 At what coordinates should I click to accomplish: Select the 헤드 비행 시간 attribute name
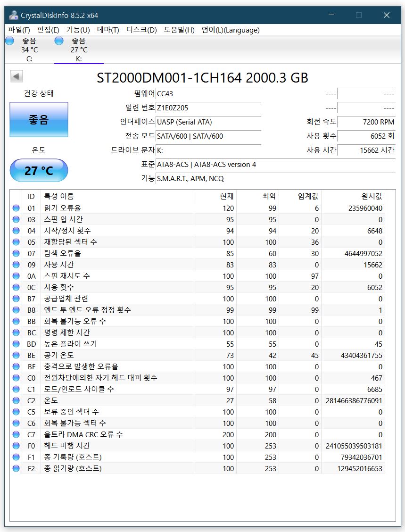point(67,446)
